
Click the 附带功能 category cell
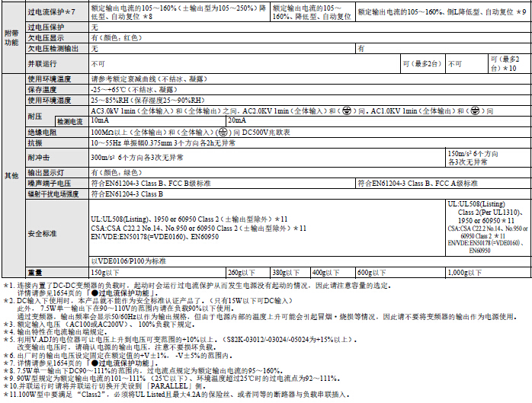click(x=12, y=38)
